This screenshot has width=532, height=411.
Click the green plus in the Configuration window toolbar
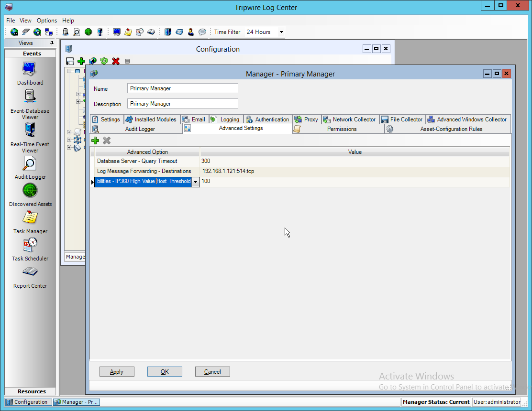81,61
